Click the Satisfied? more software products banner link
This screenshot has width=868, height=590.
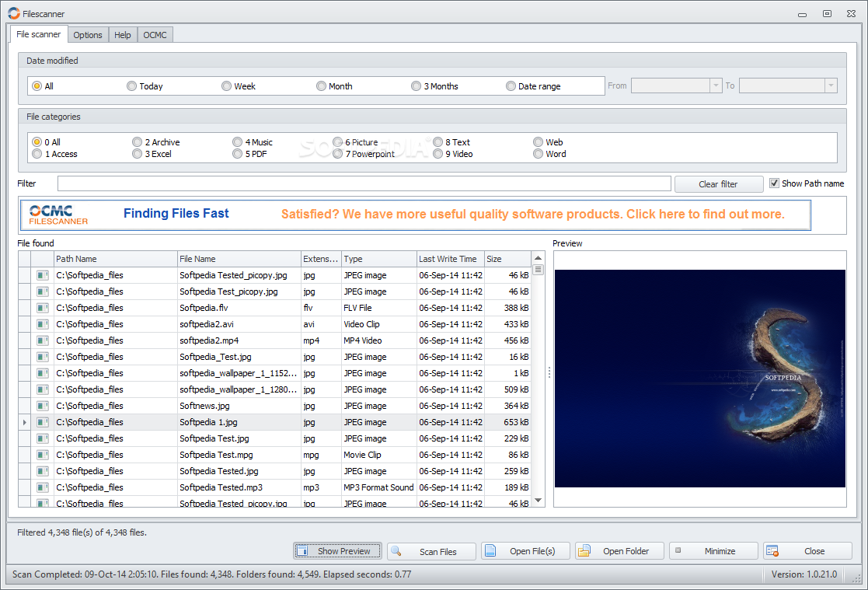(532, 215)
